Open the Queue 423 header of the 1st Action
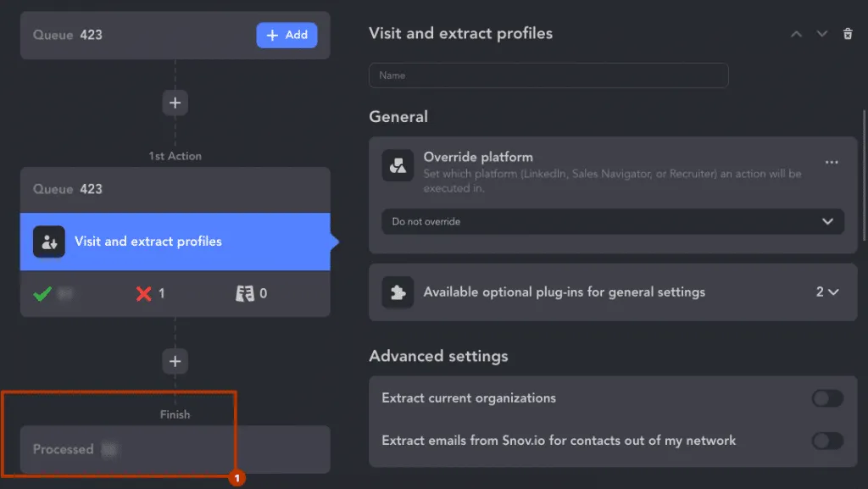 tap(175, 189)
